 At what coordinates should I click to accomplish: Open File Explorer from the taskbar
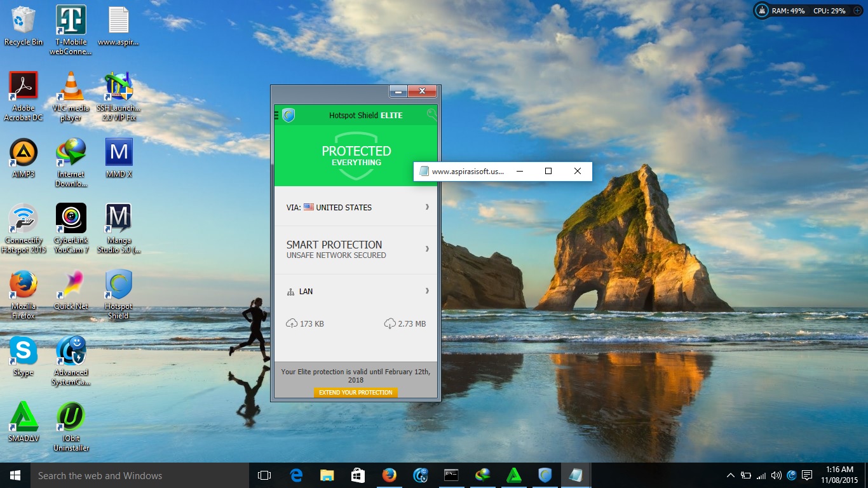pyautogui.click(x=327, y=475)
